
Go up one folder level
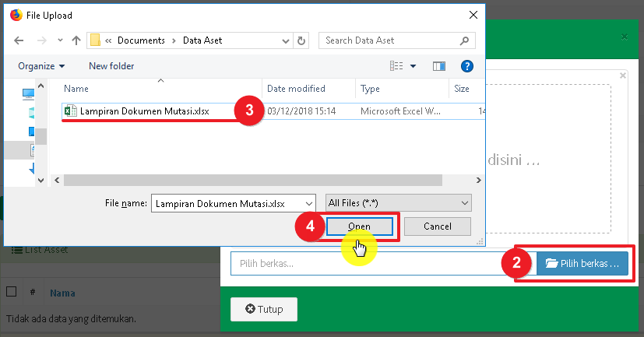pyautogui.click(x=76, y=40)
